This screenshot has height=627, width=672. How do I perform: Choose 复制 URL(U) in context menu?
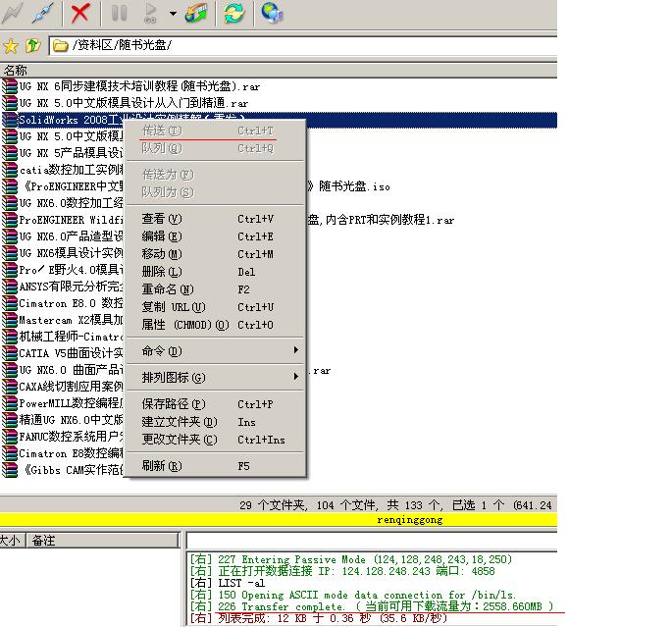pos(217,307)
